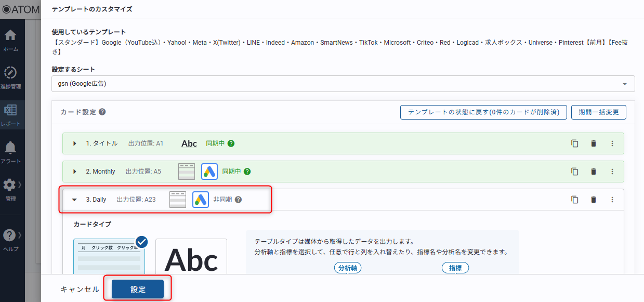
Task: Open アラート in the sidebar
Action: pyautogui.click(x=10, y=152)
